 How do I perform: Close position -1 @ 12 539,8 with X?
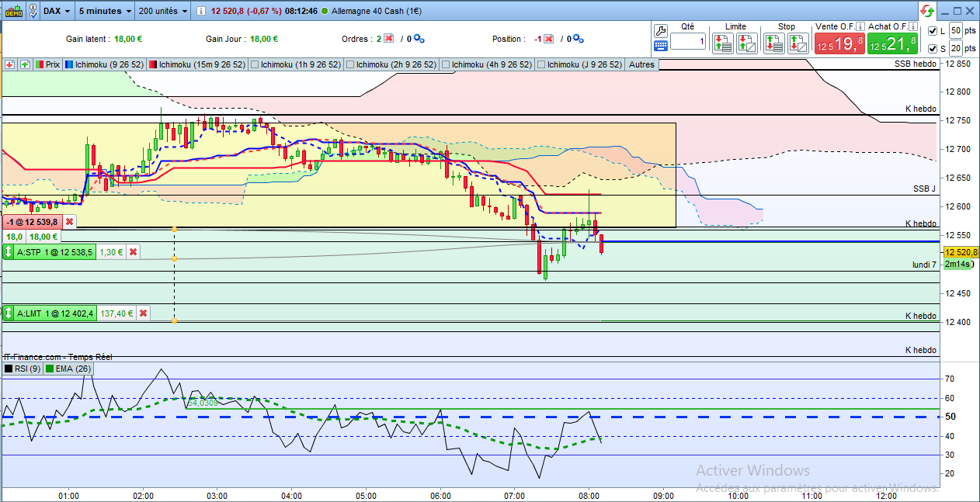coord(69,222)
